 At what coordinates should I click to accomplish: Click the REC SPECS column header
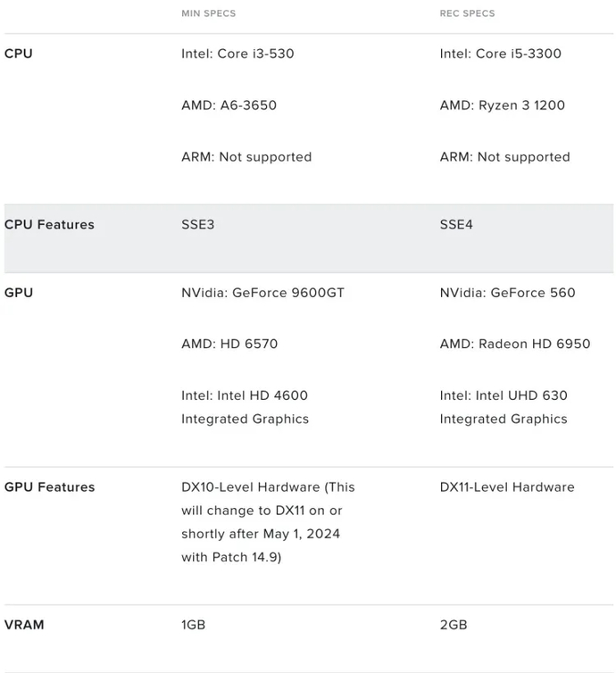(x=467, y=13)
